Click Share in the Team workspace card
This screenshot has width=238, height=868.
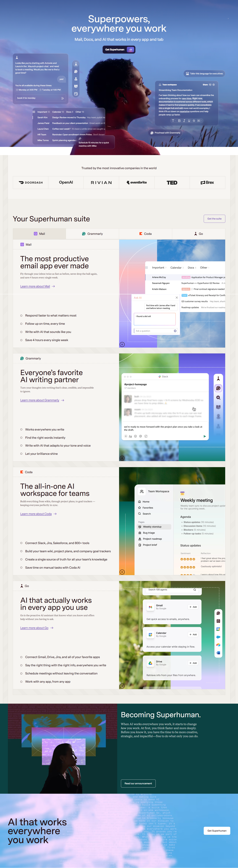(x=205, y=85)
